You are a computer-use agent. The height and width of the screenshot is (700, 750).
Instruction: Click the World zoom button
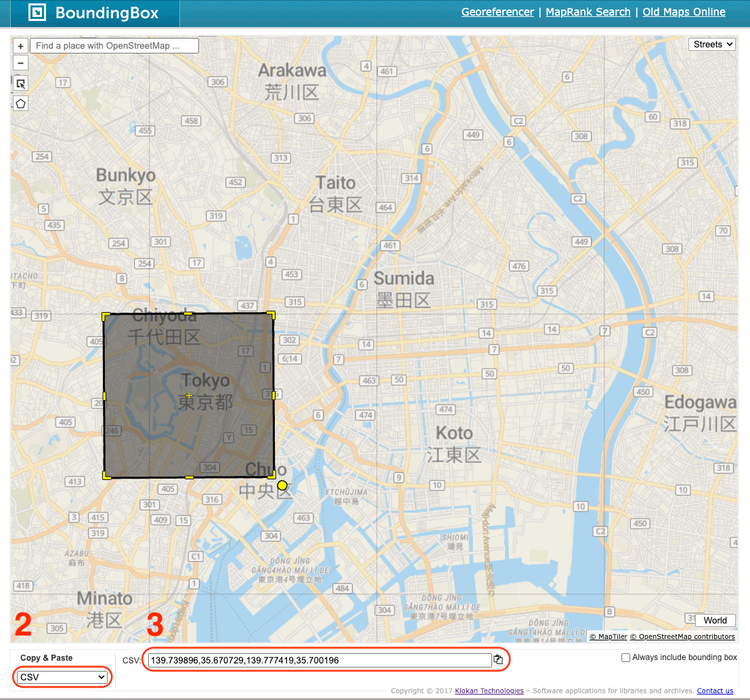pyautogui.click(x=715, y=620)
